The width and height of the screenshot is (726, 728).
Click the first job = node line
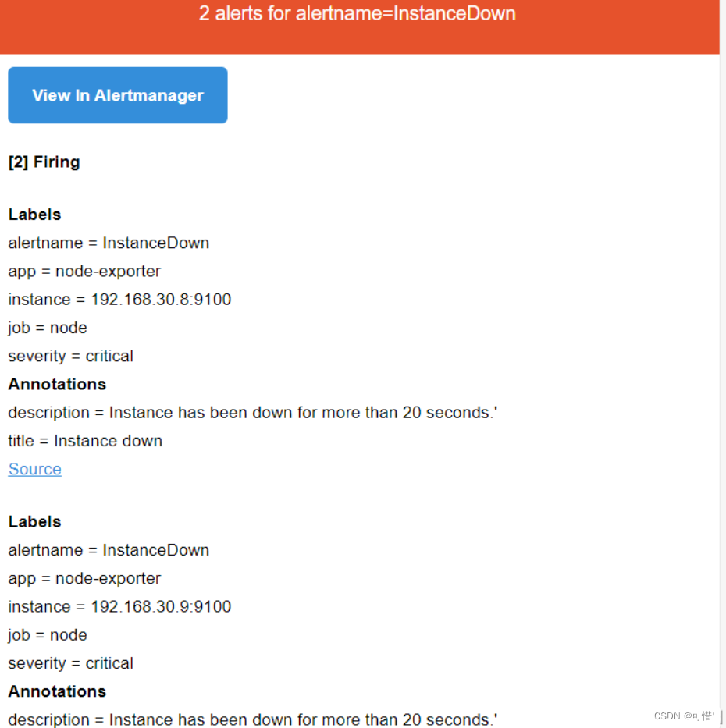coord(48,328)
